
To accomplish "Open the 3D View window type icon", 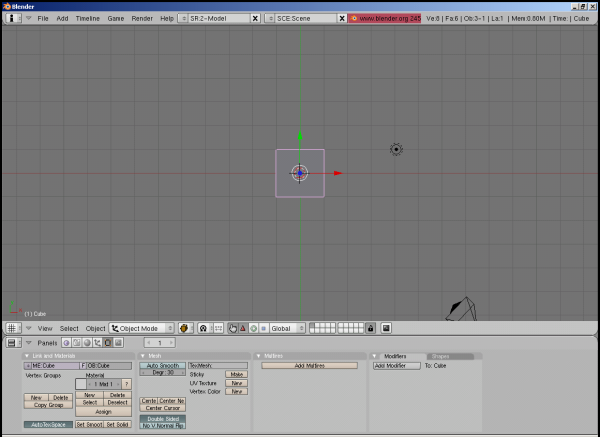I will click(x=12, y=328).
